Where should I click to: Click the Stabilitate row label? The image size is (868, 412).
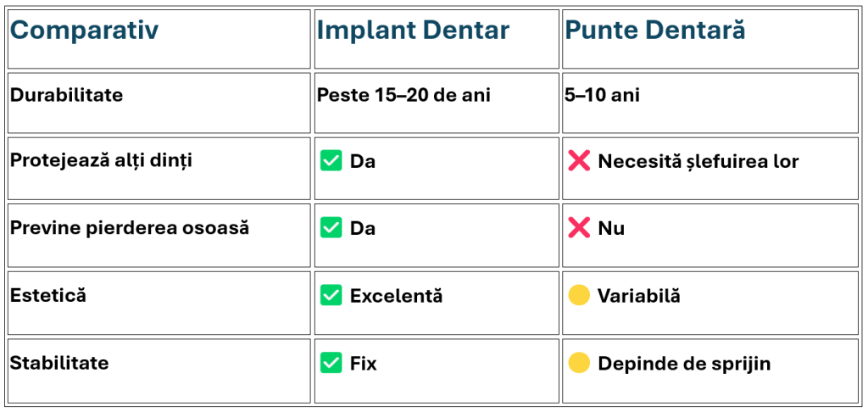59,363
